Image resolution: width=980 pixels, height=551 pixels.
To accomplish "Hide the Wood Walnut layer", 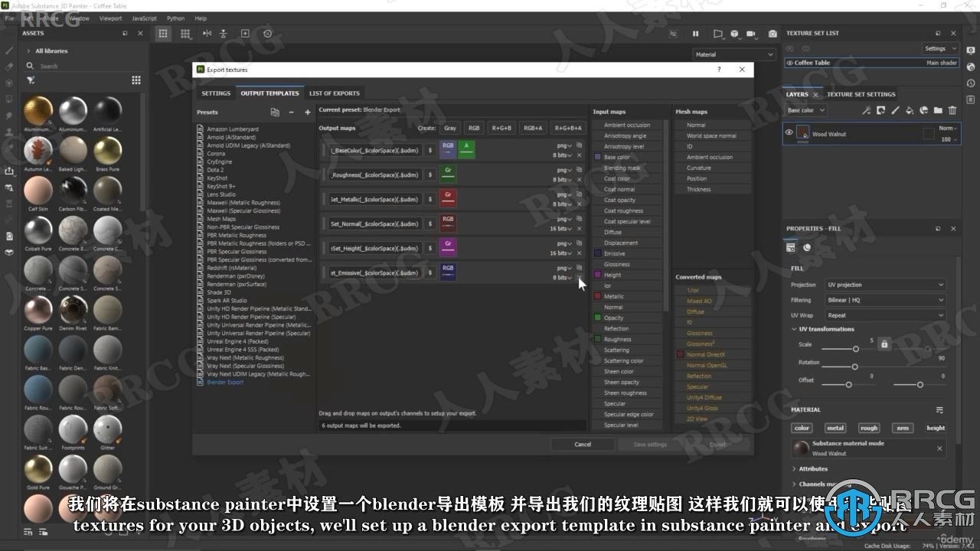I will [x=789, y=132].
